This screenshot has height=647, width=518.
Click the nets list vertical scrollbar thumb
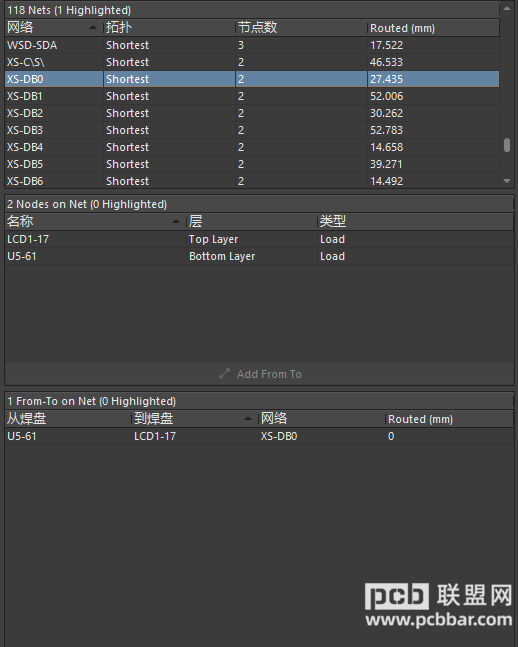[x=507, y=145]
